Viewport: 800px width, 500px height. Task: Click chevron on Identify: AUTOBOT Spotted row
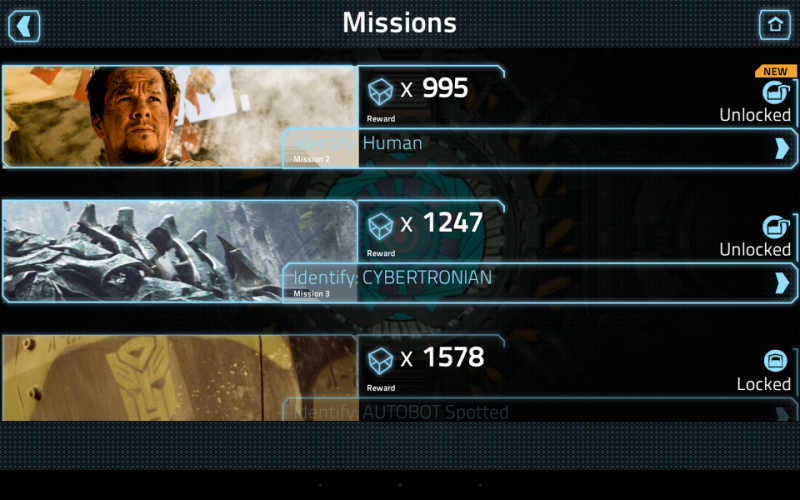click(x=782, y=413)
